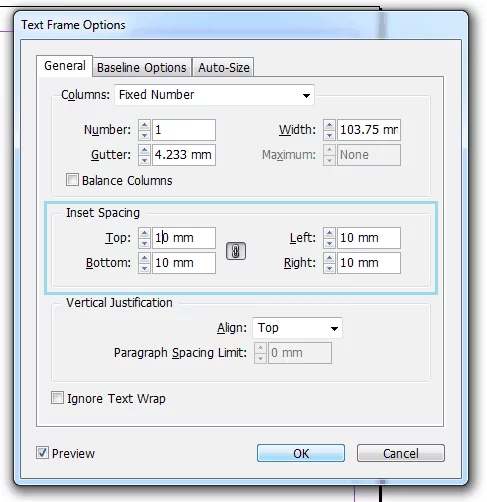487x502 pixels.
Task: Switch to the Auto-Size tab
Action: [224, 68]
